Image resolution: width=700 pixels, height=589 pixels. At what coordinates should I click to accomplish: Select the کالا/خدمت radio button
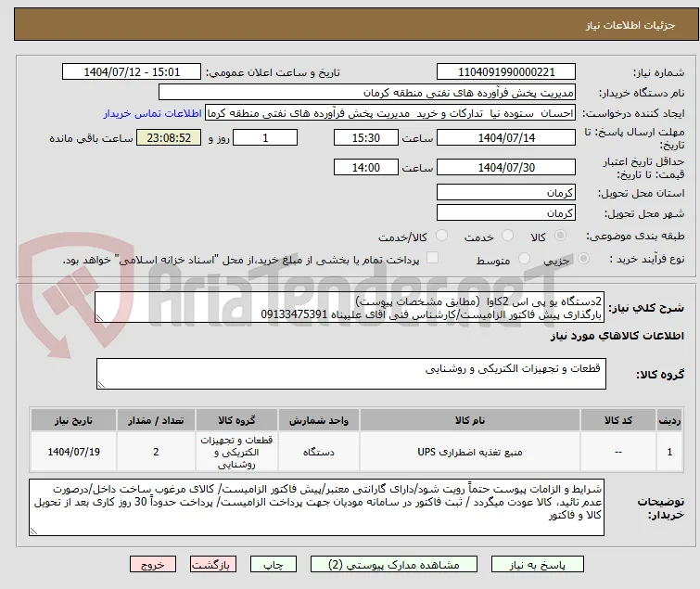[441, 236]
